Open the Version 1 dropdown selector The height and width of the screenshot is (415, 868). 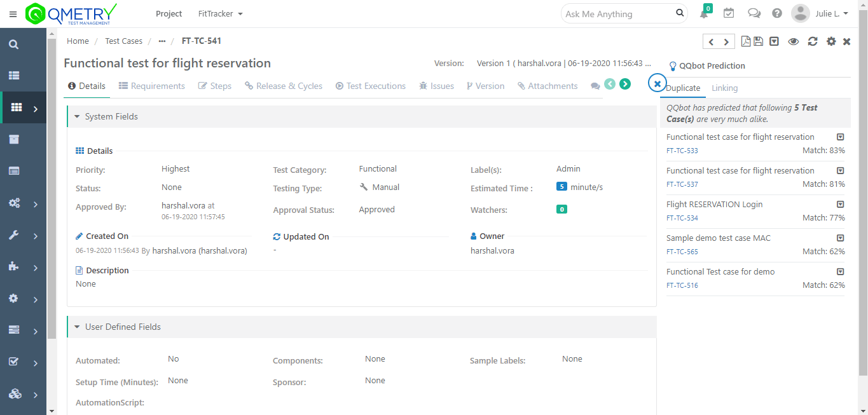[x=563, y=64]
